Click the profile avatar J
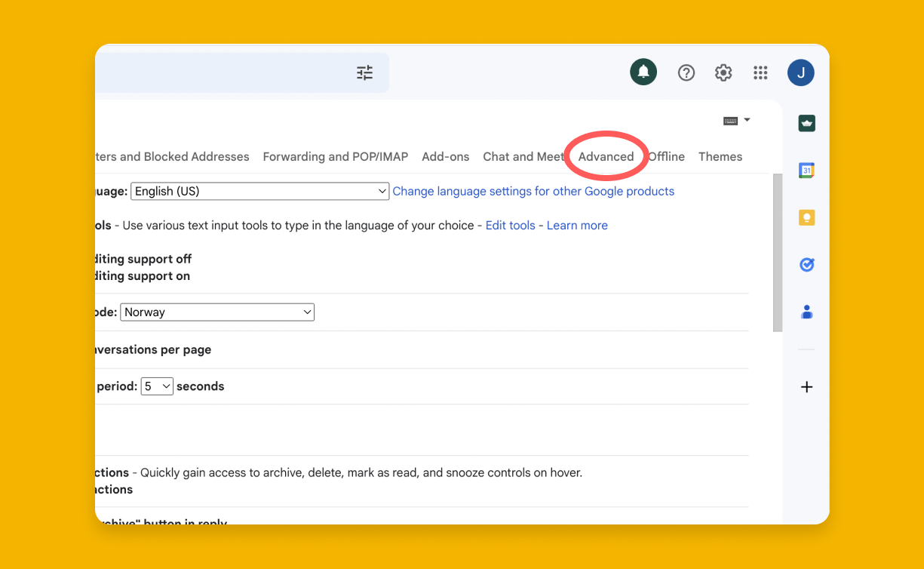924x569 pixels. click(x=801, y=72)
